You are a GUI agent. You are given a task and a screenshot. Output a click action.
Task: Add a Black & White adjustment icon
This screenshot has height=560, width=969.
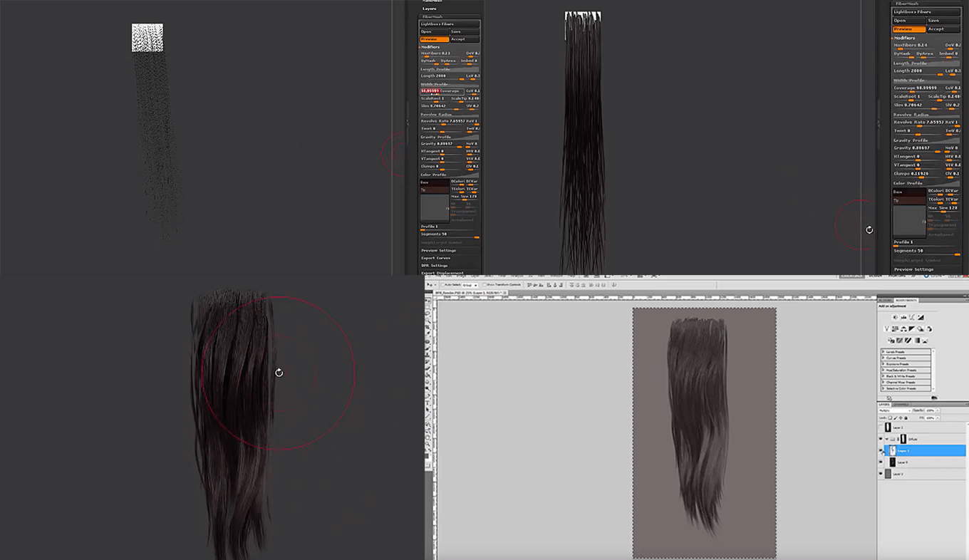(912, 329)
